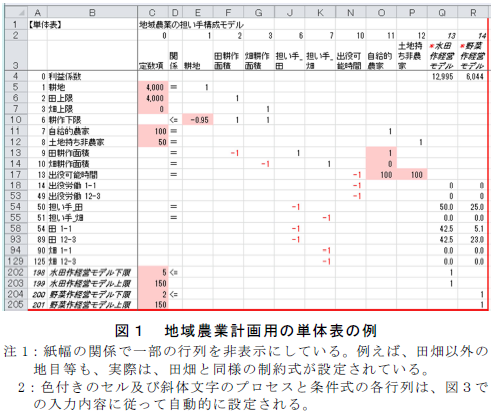
Task: Select row header 4
Action: 16,76
